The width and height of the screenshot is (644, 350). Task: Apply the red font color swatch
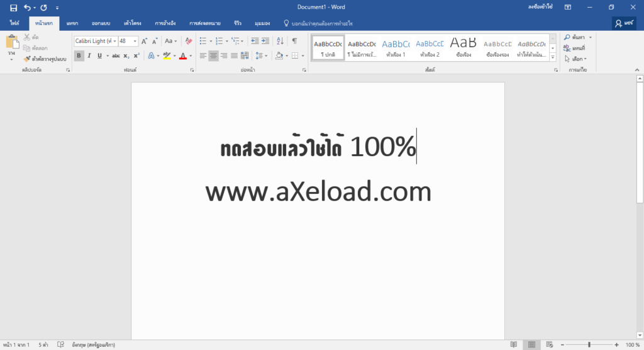pyautogui.click(x=183, y=56)
